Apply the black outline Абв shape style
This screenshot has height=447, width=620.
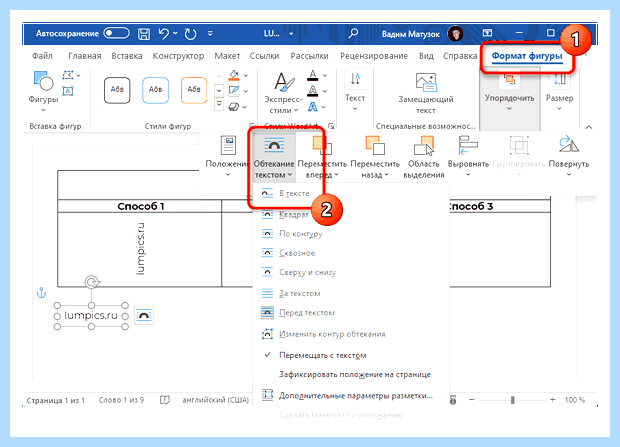click(117, 90)
